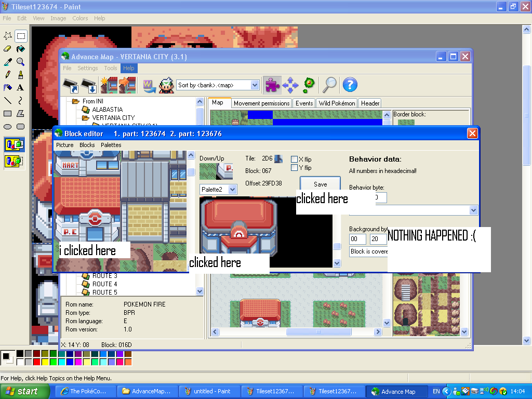Click the magnifying glass icon in Advance Map
Image resolution: width=532 pixels, height=399 pixels.
tap(330, 84)
